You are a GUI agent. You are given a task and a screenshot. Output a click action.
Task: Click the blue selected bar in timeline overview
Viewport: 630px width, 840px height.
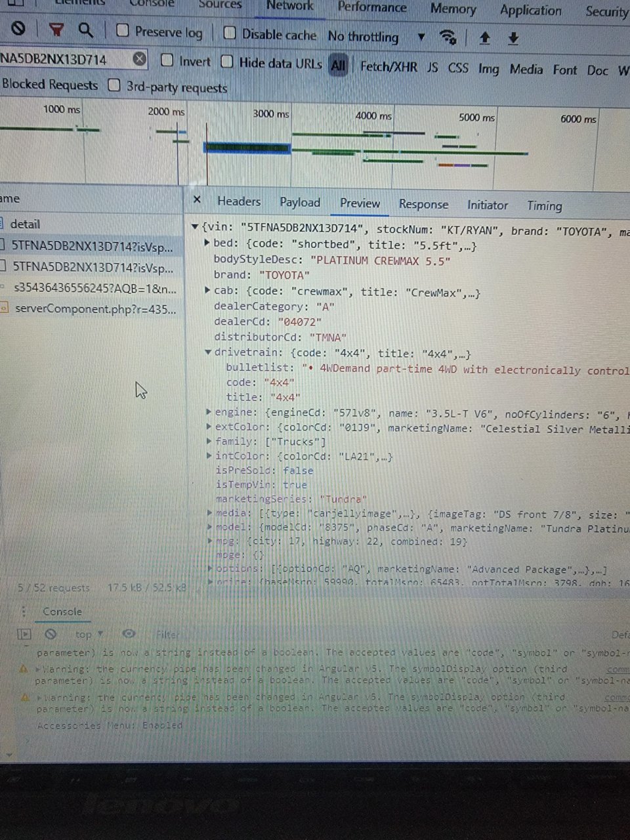247,148
